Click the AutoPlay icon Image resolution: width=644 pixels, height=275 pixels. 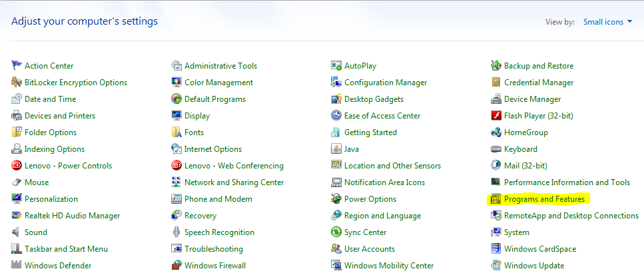click(x=336, y=65)
